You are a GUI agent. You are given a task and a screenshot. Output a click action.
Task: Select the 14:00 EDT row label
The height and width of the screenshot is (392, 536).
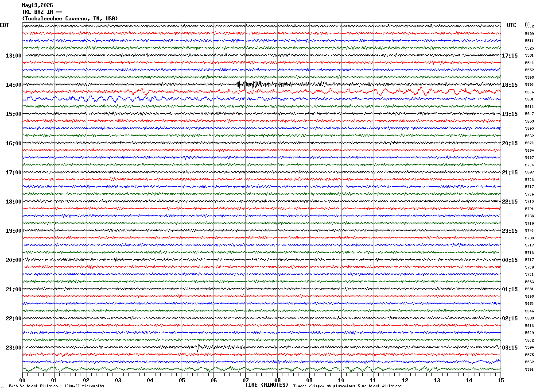click(x=13, y=85)
